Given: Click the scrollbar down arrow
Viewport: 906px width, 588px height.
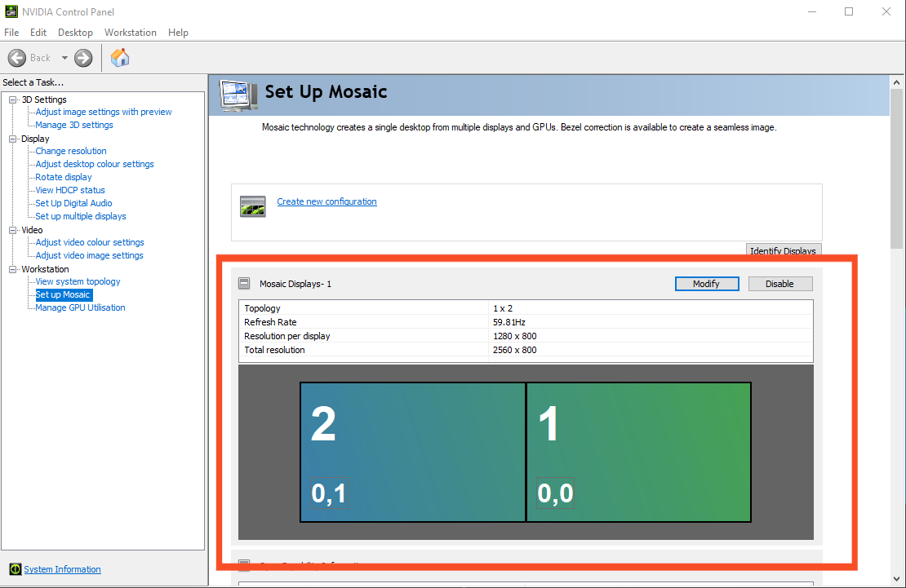Looking at the screenshot, I should pos(897,579).
